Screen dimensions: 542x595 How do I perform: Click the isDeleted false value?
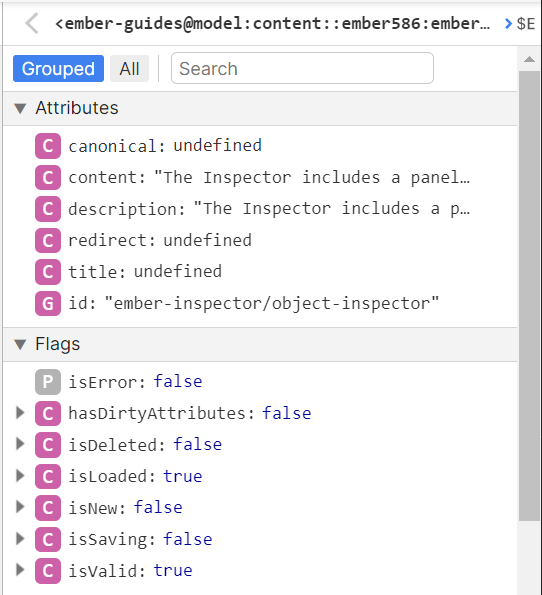[197, 444]
